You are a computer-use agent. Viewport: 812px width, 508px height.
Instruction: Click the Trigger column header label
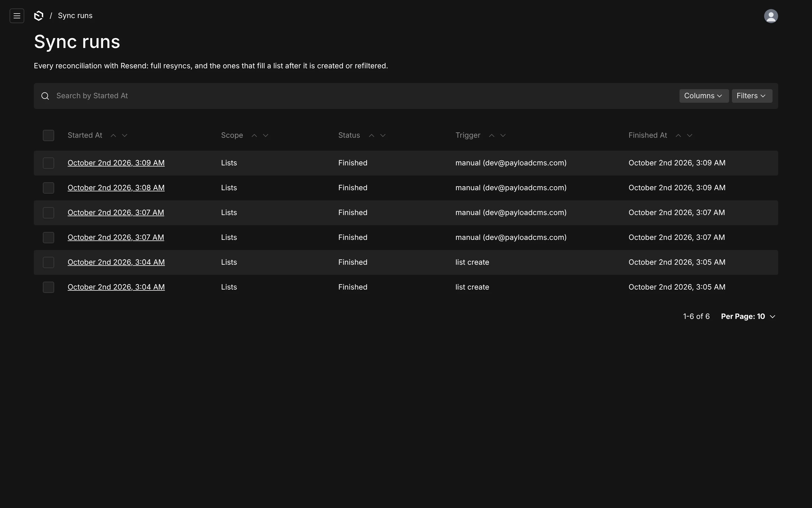[468, 135]
